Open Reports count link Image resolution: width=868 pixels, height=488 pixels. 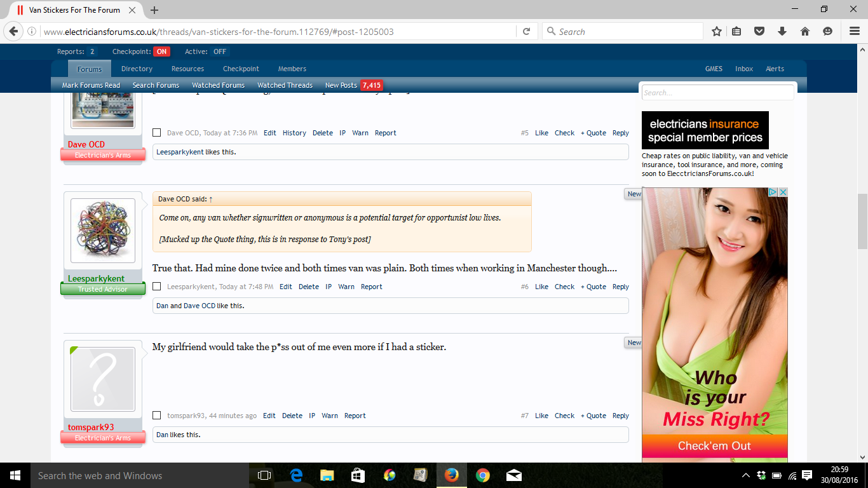click(77, 51)
